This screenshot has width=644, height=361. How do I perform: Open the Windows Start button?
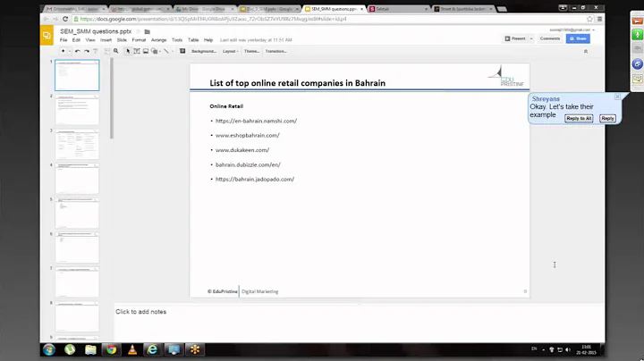pyautogui.click(x=49, y=349)
